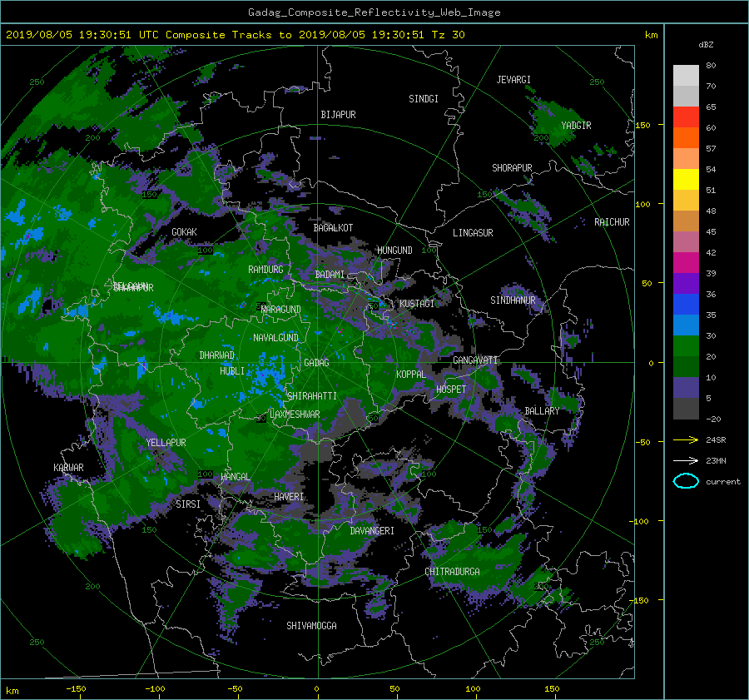Click the 150 tick on right km axis
Viewport: 749px width, 700px height.
pos(642,125)
